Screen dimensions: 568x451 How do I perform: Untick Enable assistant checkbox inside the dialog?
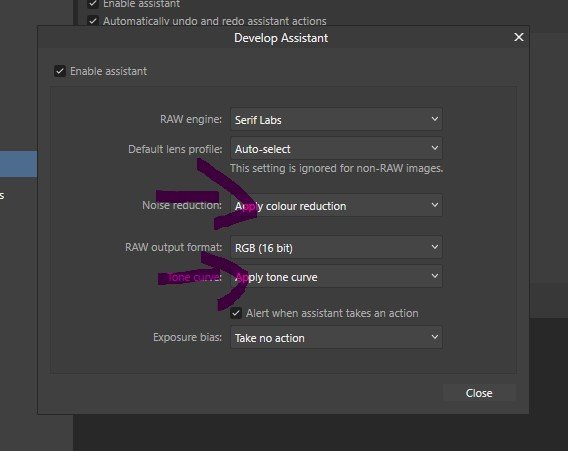coord(60,71)
